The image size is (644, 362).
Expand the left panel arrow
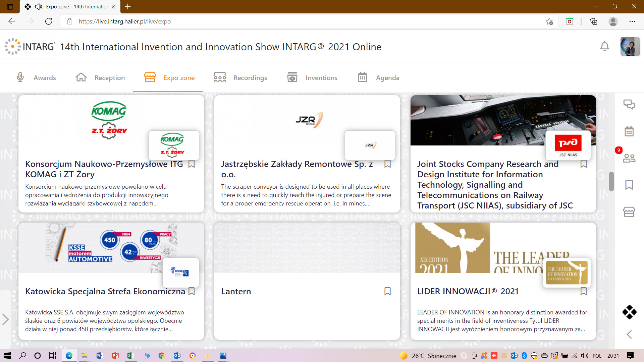point(5,319)
